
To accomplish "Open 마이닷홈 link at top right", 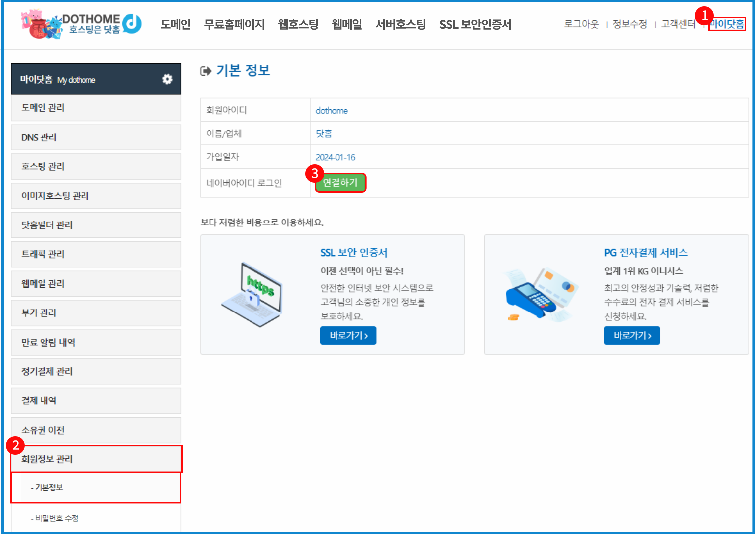I will tap(726, 24).
